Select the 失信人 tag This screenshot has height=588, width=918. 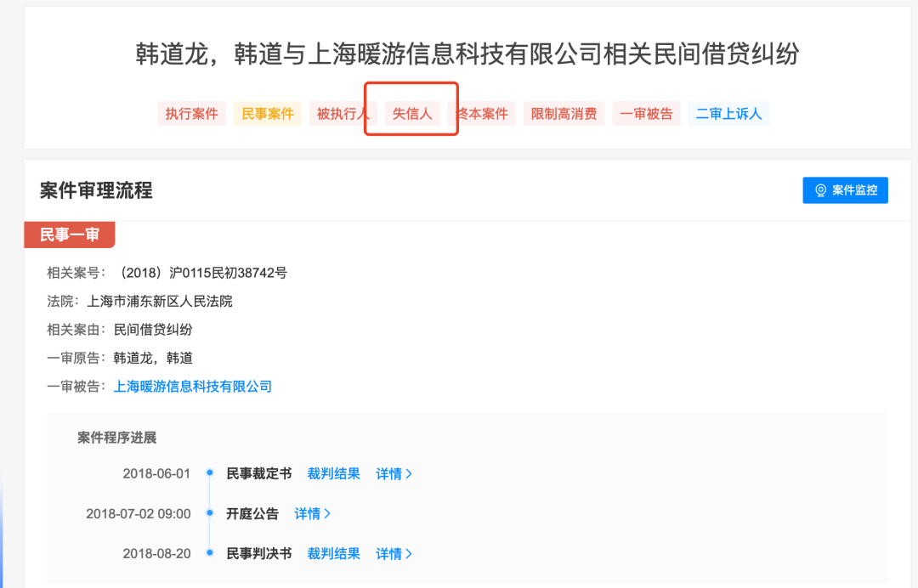tap(412, 114)
